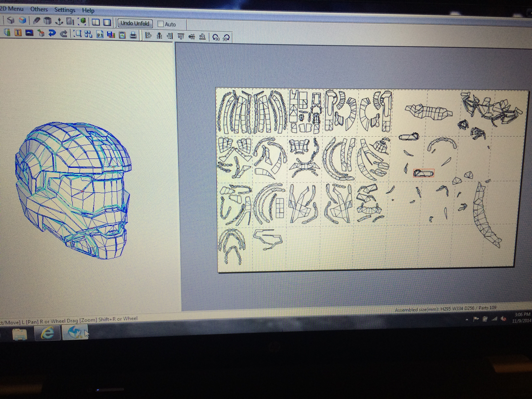Align parts to top edge icon
Viewport: 532px width, 399px height.
(x=181, y=36)
